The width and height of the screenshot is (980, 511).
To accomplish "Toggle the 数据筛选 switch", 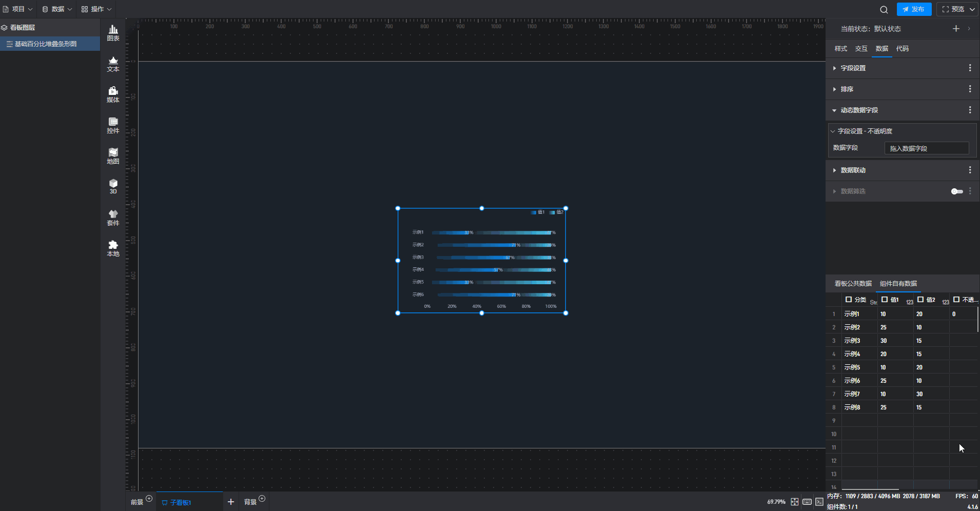I will (957, 191).
